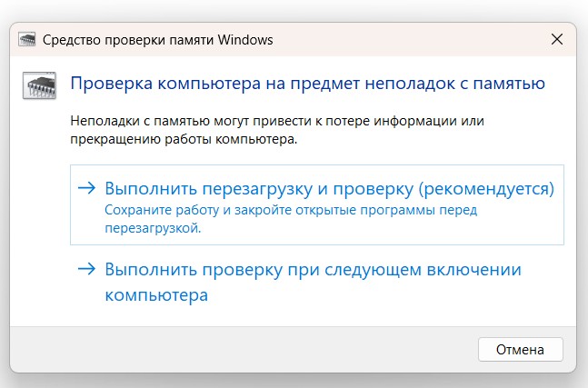
Task: Click the large memory chip icon beside heading
Action: (x=39, y=85)
